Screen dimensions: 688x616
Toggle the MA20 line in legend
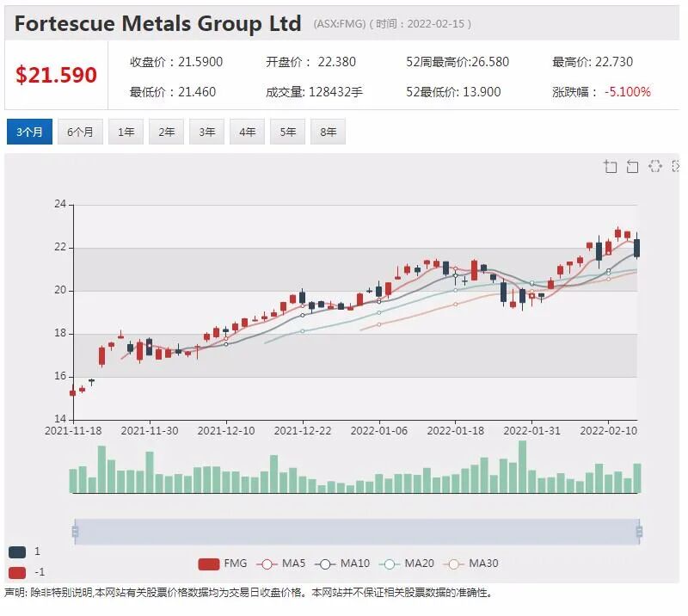[406, 564]
